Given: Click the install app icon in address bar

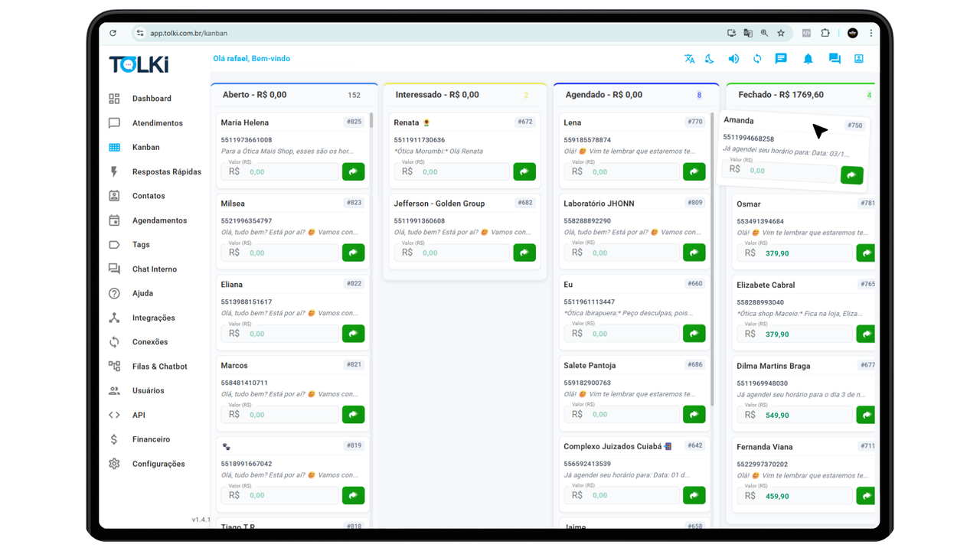Looking at the screenshot, I should click(732, 33).
